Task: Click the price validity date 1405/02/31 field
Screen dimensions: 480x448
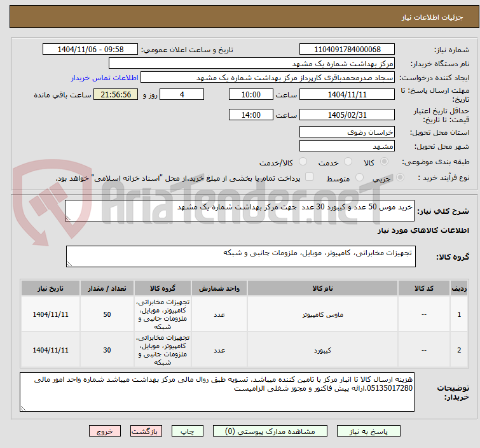Action: 347,115
